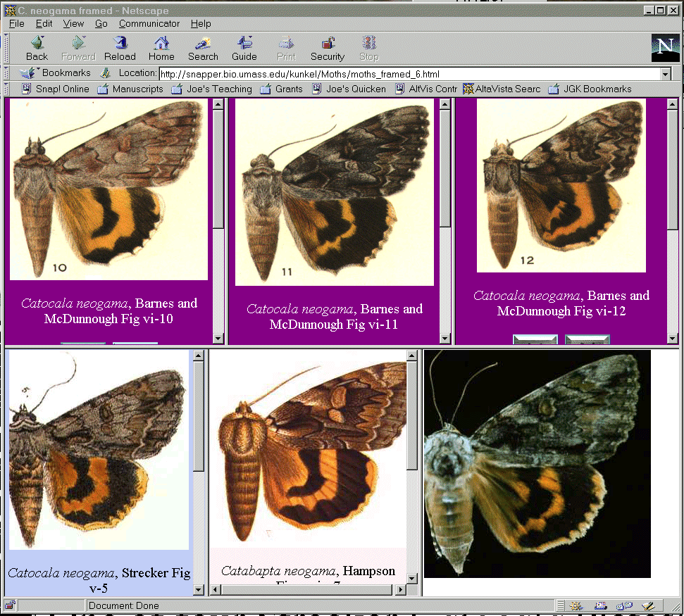
Task: Open the Communicator menu
Action: [x=149, y=23]
